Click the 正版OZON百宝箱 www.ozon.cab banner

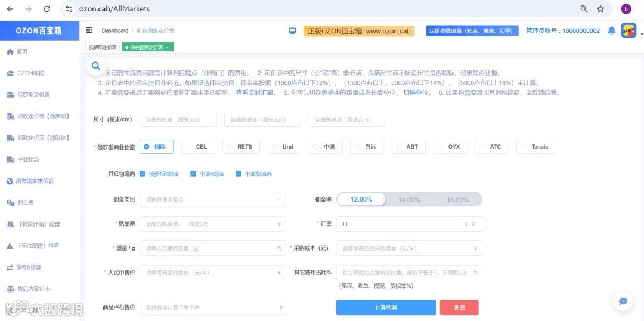pyautogui.click(x=359, y=31)
